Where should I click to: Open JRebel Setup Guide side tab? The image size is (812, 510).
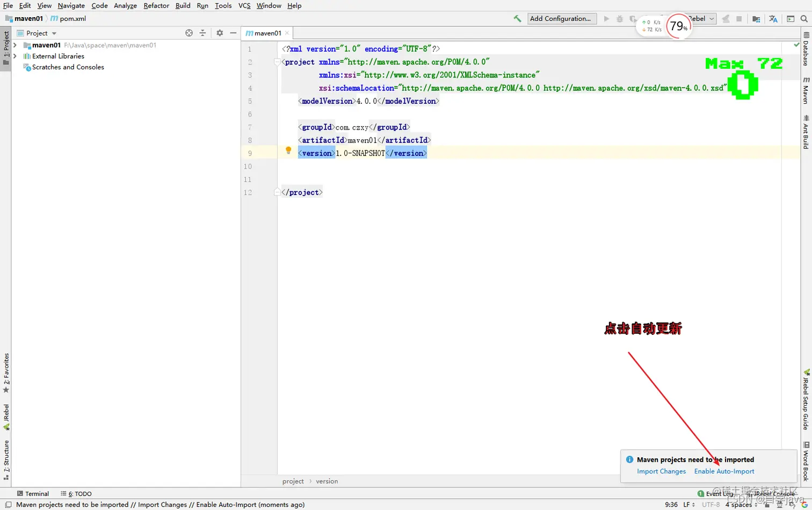806,400
